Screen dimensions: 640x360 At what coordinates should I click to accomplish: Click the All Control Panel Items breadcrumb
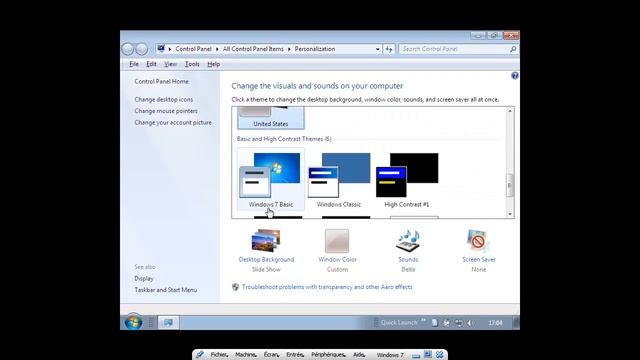253,49
